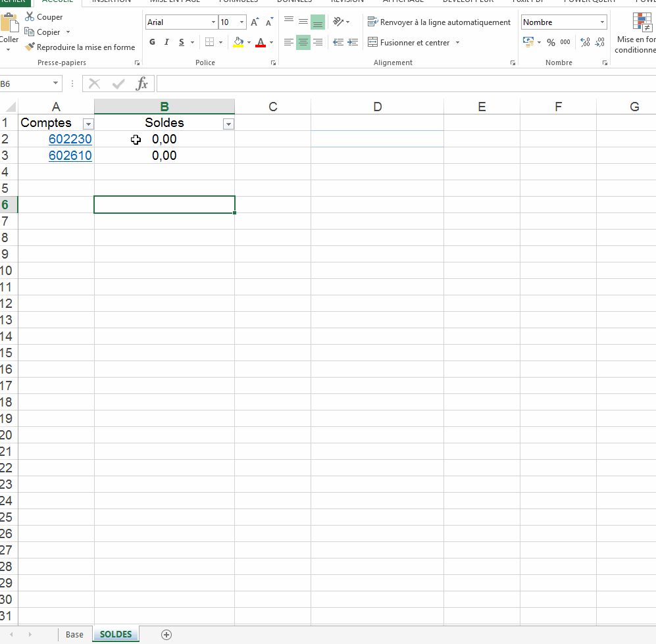
Task: Toggle bold formatting (G)
Action: [153, 43]
